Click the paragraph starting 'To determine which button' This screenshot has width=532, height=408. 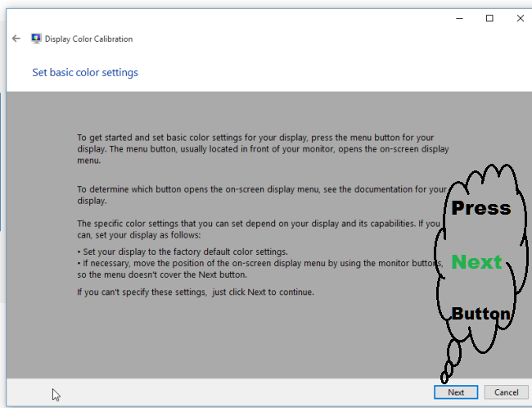pyautogui.click(x=262, y=195)
